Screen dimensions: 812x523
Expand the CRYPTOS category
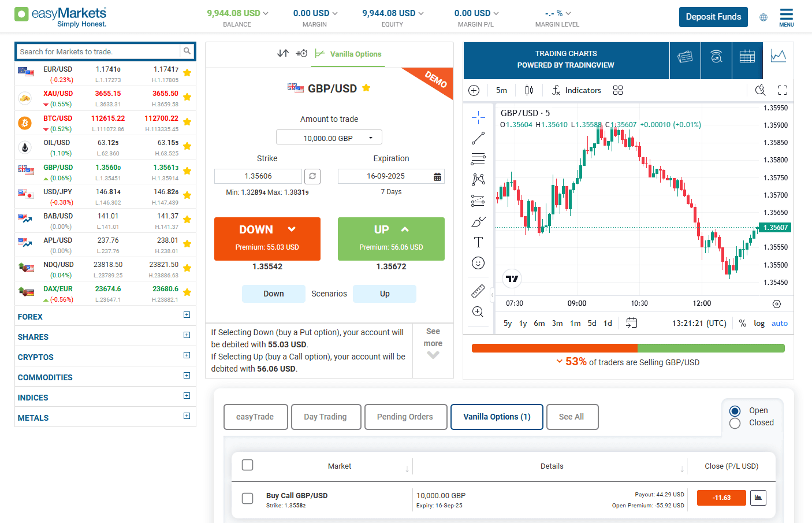click(x=187, y=355)
